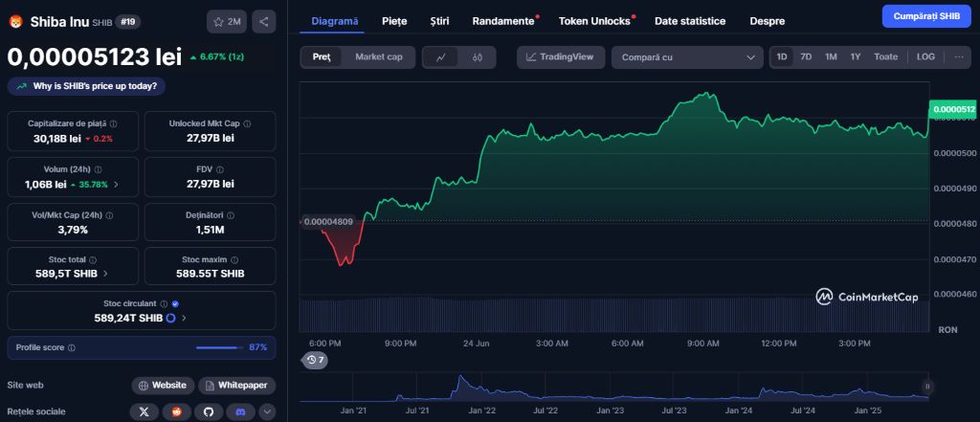Screen dimensions: 980x422
Task: Open the Reddit social link
Action: click(x=177, y=411)
